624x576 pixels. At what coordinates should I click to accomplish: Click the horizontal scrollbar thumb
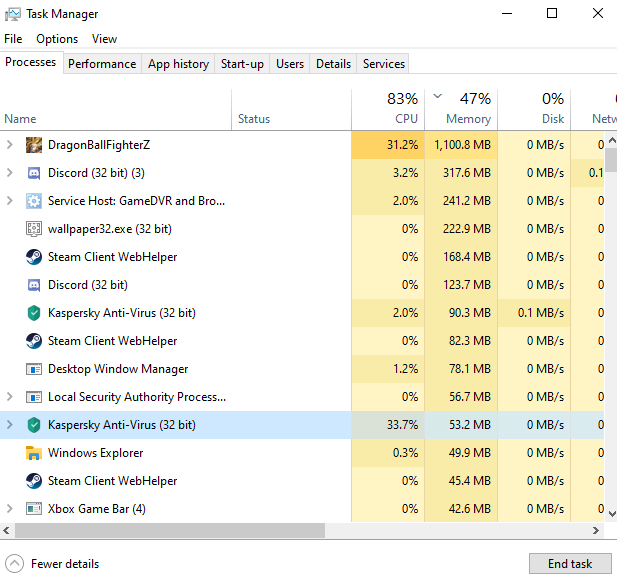pyautogui.click(x=170, y=530)
